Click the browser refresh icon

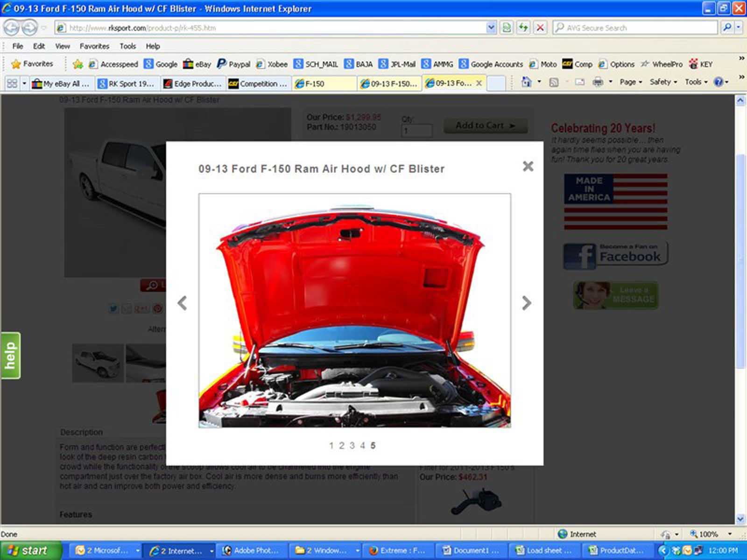523,28
